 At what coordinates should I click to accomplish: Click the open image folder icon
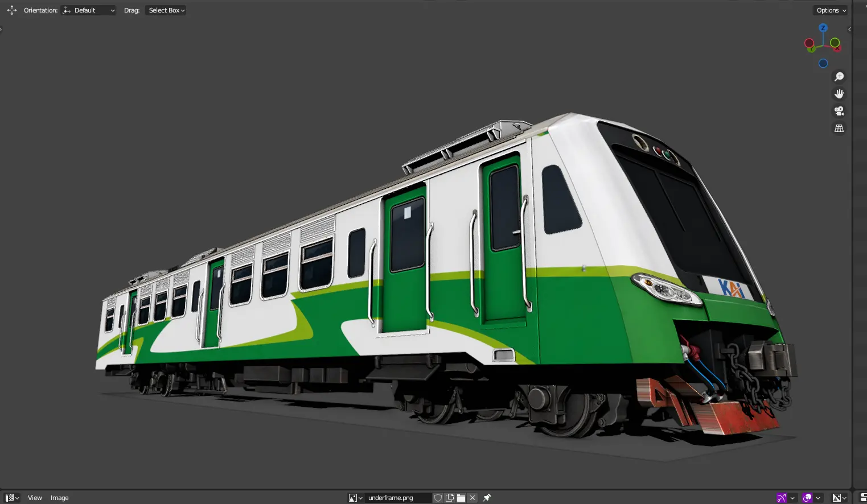pyautogui.click(x=461, y=498)
